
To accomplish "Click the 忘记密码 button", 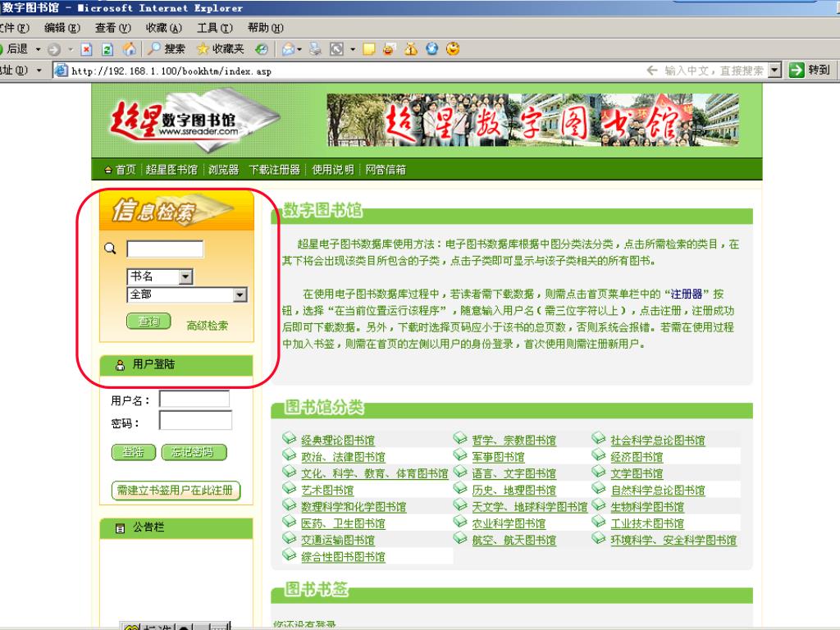I will tap(194, 452).
